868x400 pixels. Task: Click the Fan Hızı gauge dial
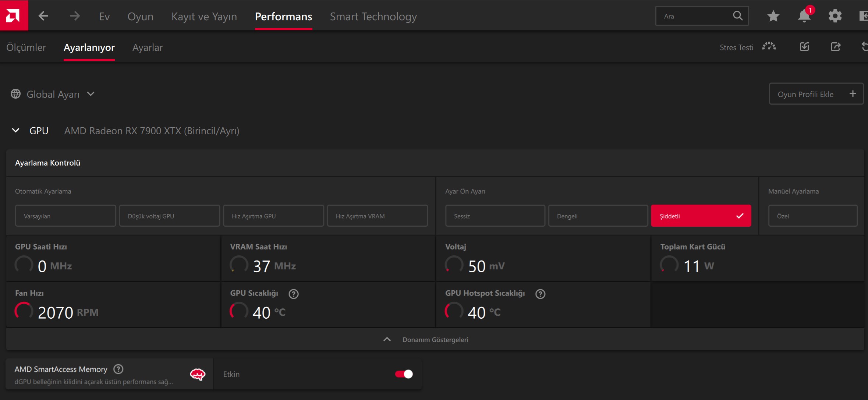[x=24, y=311]
